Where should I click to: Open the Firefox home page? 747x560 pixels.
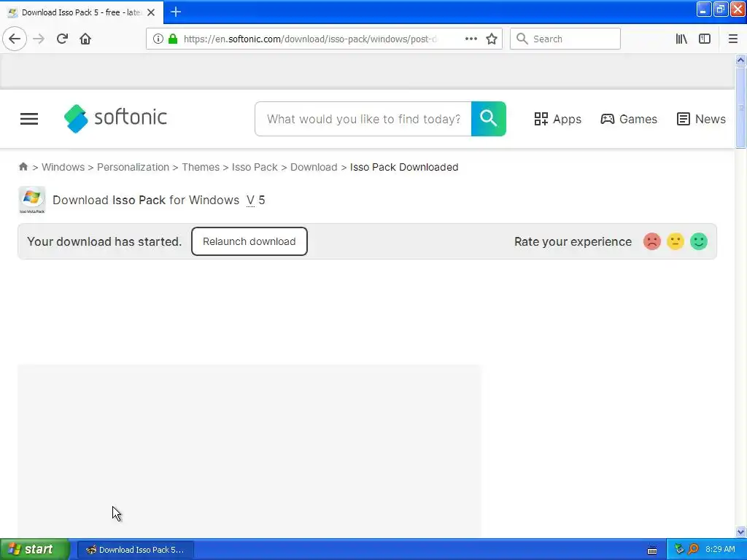85,39
